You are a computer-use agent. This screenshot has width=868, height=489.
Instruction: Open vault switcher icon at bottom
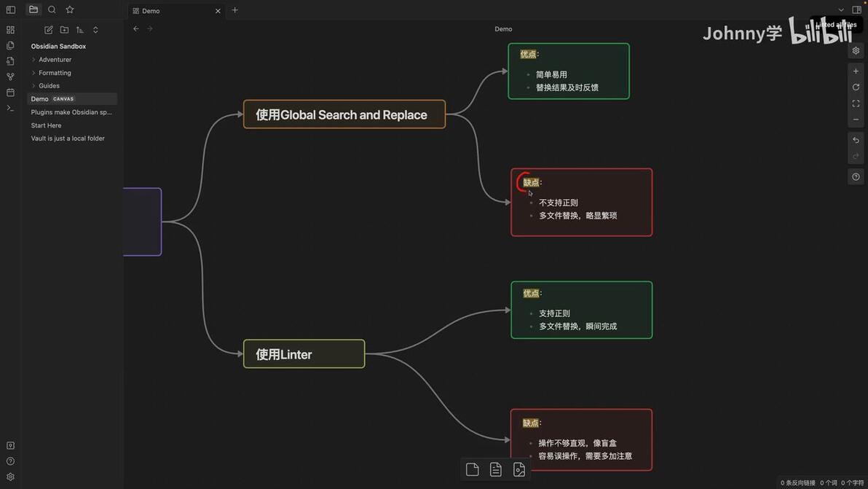click(x=10, y=445)
